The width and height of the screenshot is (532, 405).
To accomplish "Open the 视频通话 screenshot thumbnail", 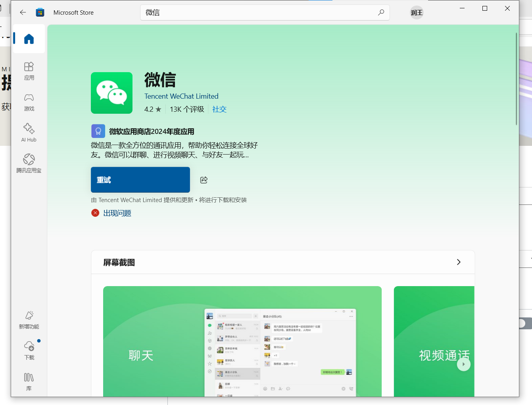I will pyautogui.click(x=434, y=341).
